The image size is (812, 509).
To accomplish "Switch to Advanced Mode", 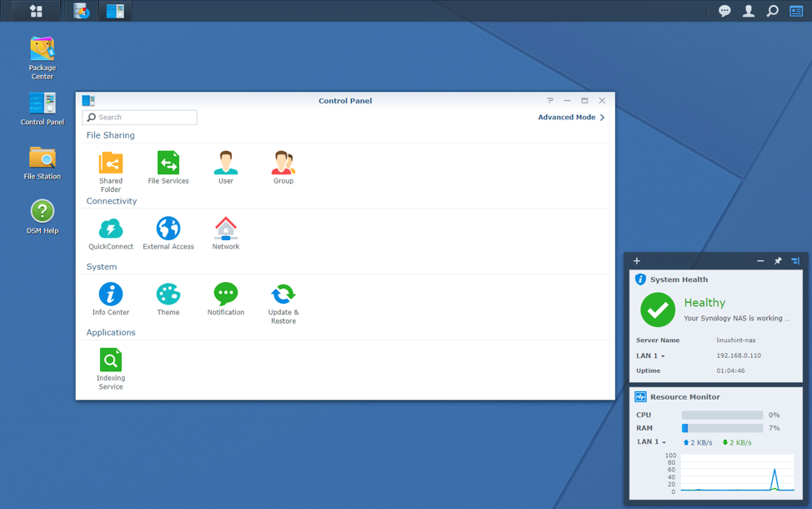I will 571,117.
